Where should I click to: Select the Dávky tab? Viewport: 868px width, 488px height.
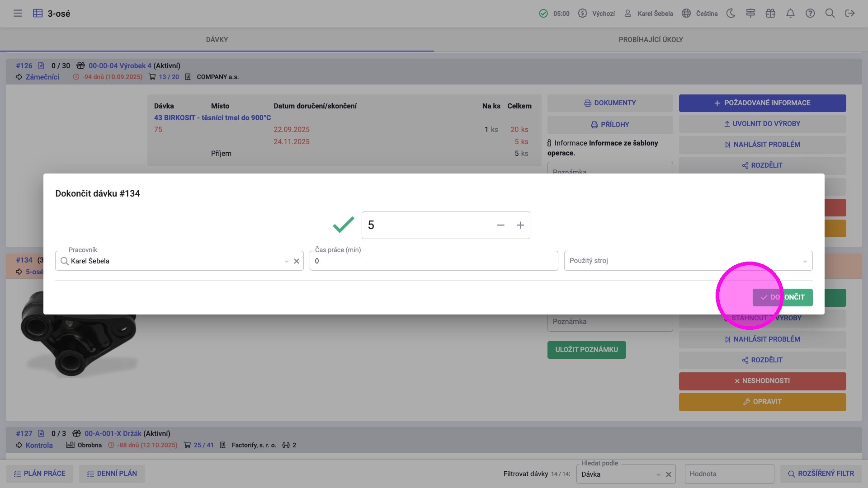pyautogui.click(x=217, y=40)
